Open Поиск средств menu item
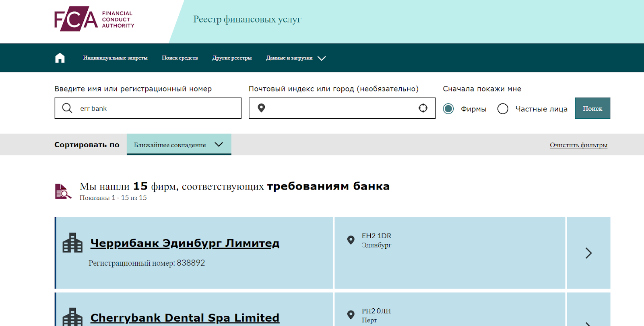 coord(180,58)
